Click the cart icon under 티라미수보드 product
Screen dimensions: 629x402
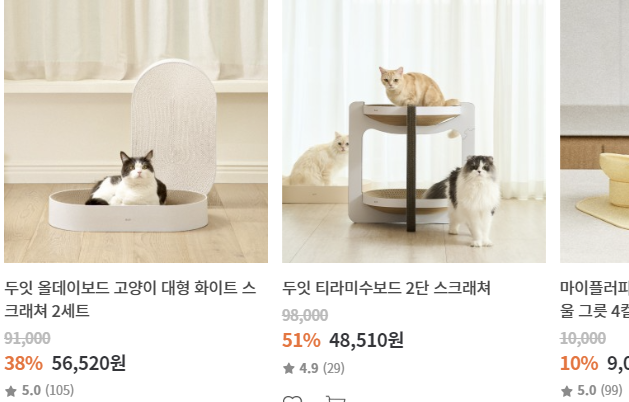pyautogui.click(x=335, y=399)
